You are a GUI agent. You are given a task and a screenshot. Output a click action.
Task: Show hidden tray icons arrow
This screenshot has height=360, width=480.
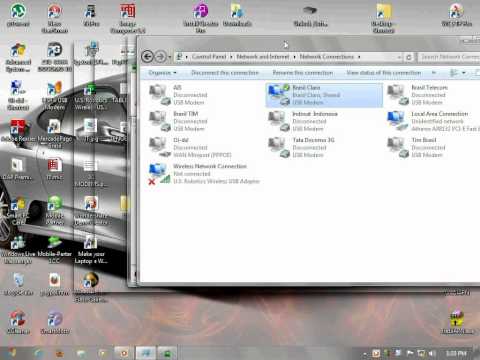[365, 353]
